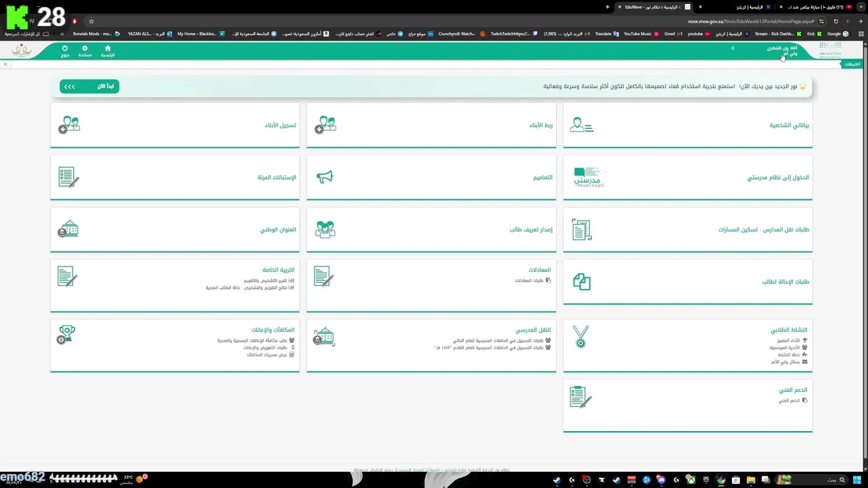
Task: Click the browser address bar URL
Action: coord(751,21)
